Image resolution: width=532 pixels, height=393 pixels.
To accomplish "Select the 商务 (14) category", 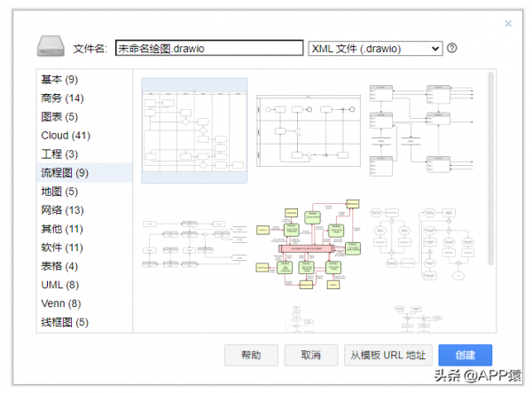I will coord(62,98).
